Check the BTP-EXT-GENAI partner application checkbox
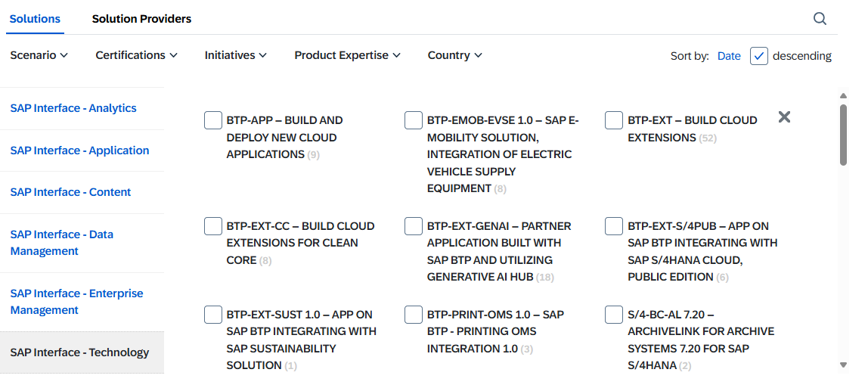Viewport: 868px width, 388px height. point(414,226)
